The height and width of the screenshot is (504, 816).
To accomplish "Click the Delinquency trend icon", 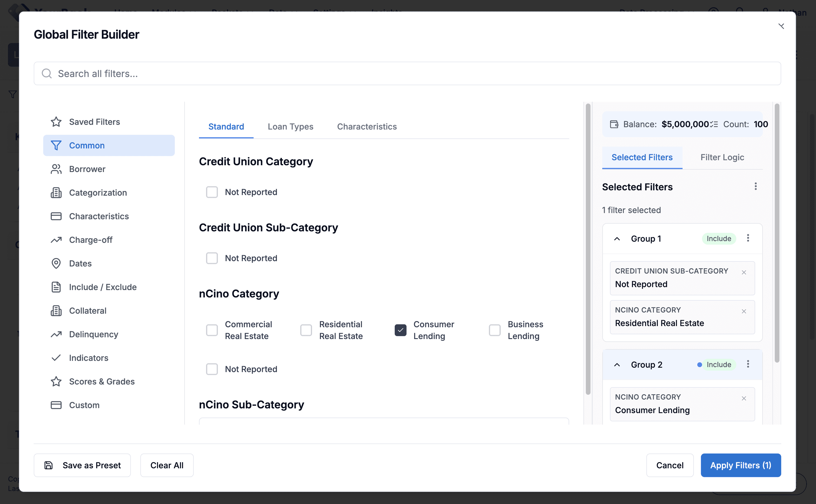I will point(56,334).
